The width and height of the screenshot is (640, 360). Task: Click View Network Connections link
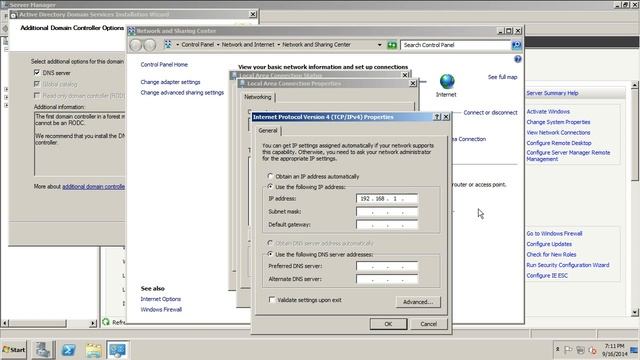pos(558,133)
